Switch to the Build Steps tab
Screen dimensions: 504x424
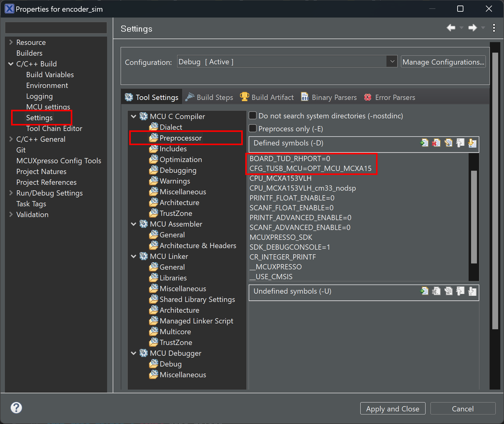click(x=210, y=97)
